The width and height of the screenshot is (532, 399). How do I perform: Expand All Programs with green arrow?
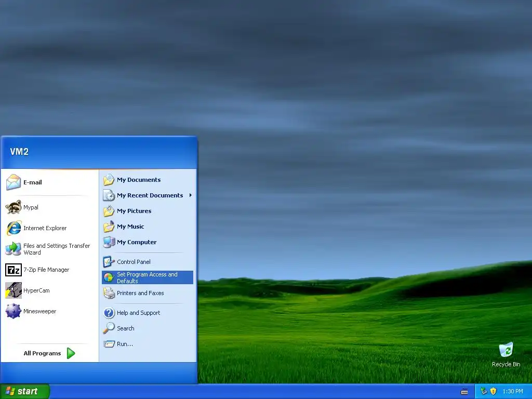[x=71, y=353]
